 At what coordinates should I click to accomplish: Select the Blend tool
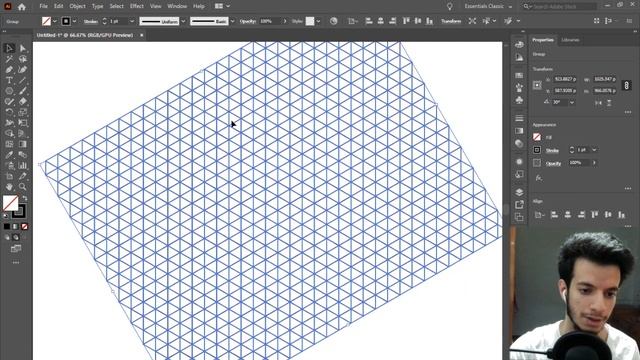pyautogui.click(x=22, y=155)
